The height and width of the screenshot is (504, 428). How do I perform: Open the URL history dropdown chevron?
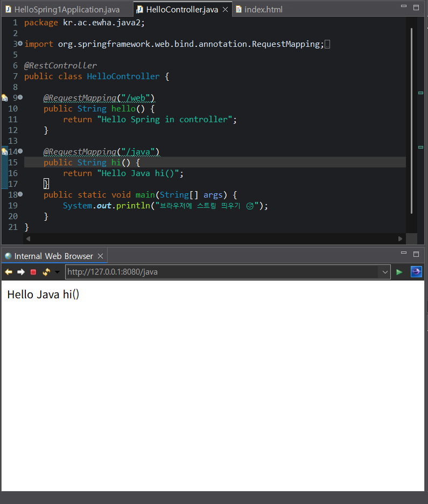pos(385,272)
